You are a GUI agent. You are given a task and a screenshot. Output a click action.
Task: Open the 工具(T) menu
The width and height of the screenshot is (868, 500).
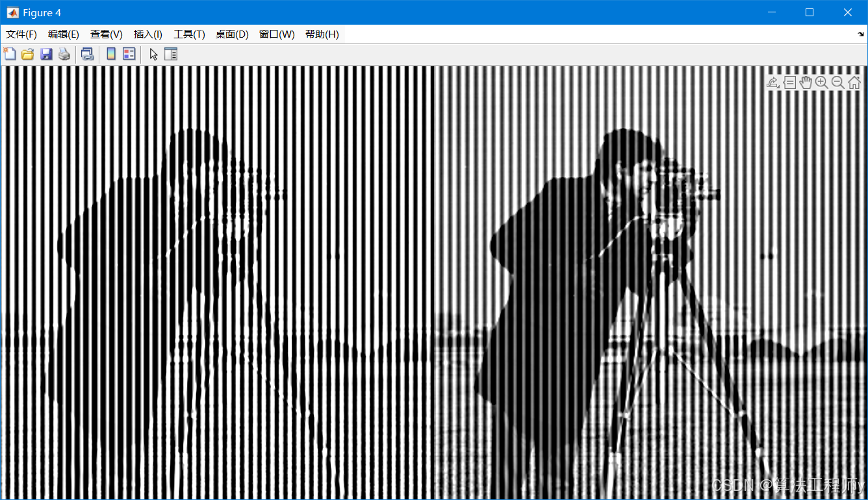pos(189,34)
